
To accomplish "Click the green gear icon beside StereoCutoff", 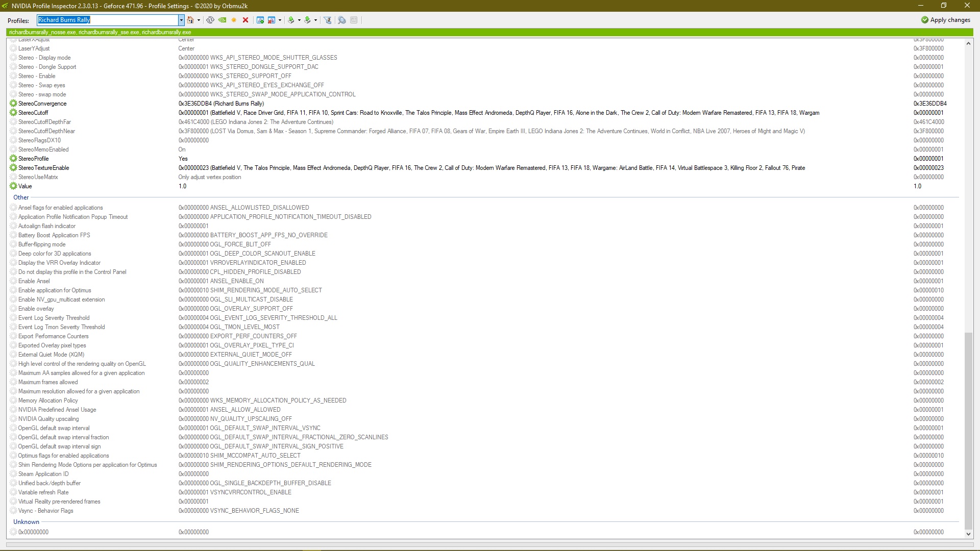I will 13,113.
